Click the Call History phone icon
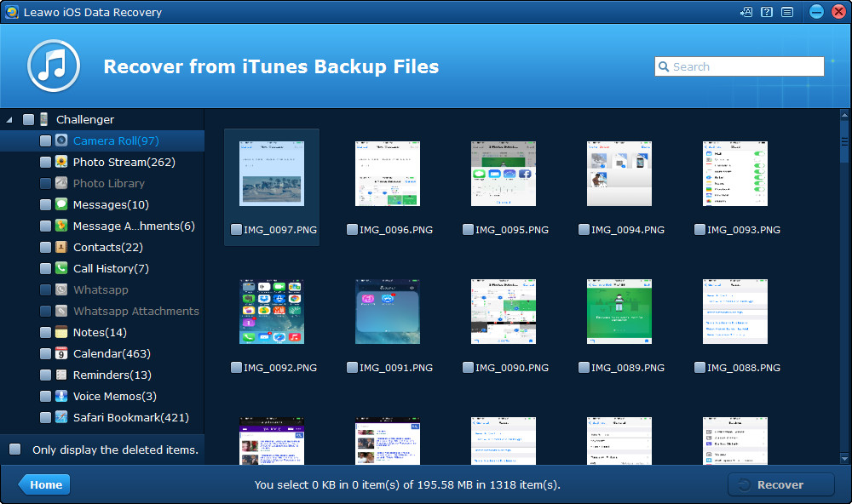 [61, 268]
